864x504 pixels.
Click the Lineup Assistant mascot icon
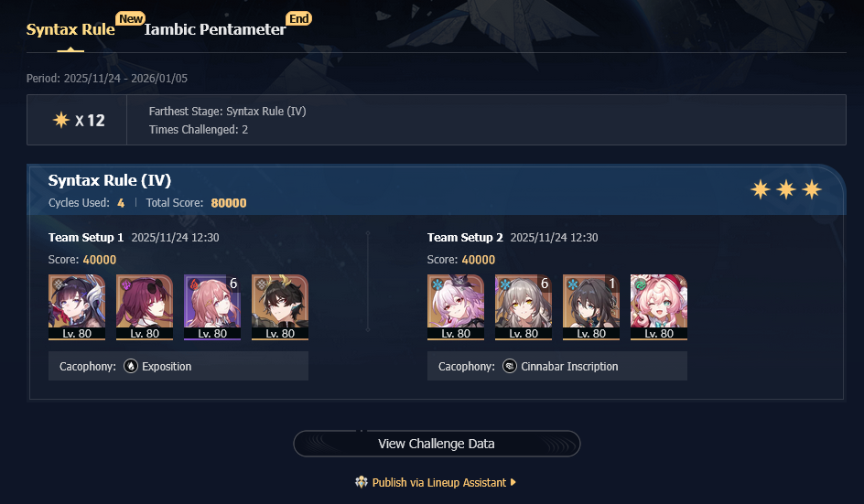(361, 483)
